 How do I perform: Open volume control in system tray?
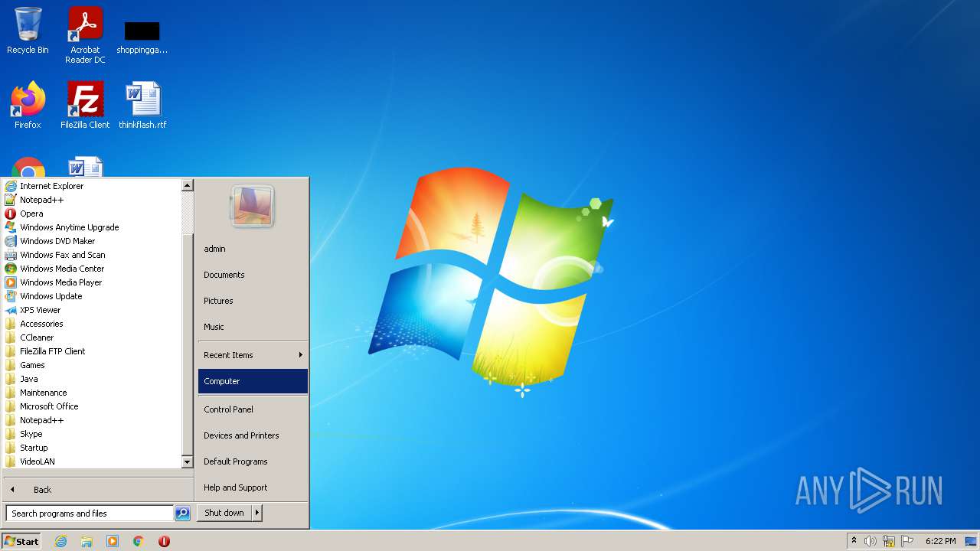tap(871, 541)
